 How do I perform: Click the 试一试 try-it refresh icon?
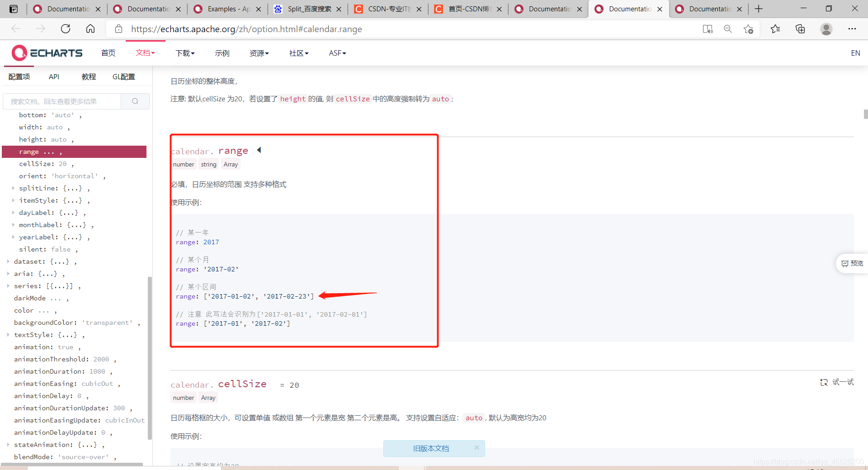[x=824, y=382]
